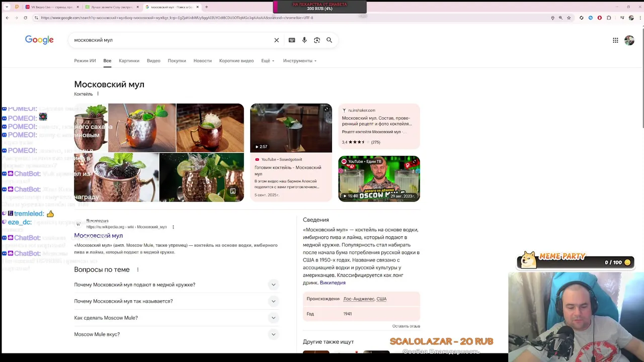Open the Extensions puzzle piece menu
Image resolution: width=644 pixels, height=362 pixels.
point(609,18)
